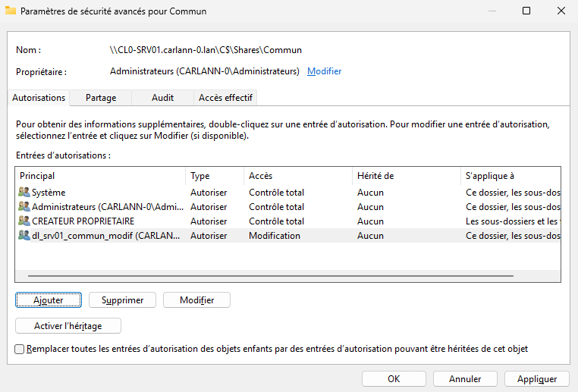
Task: Click the S'applique à column header
Action: tap(510, 176)
